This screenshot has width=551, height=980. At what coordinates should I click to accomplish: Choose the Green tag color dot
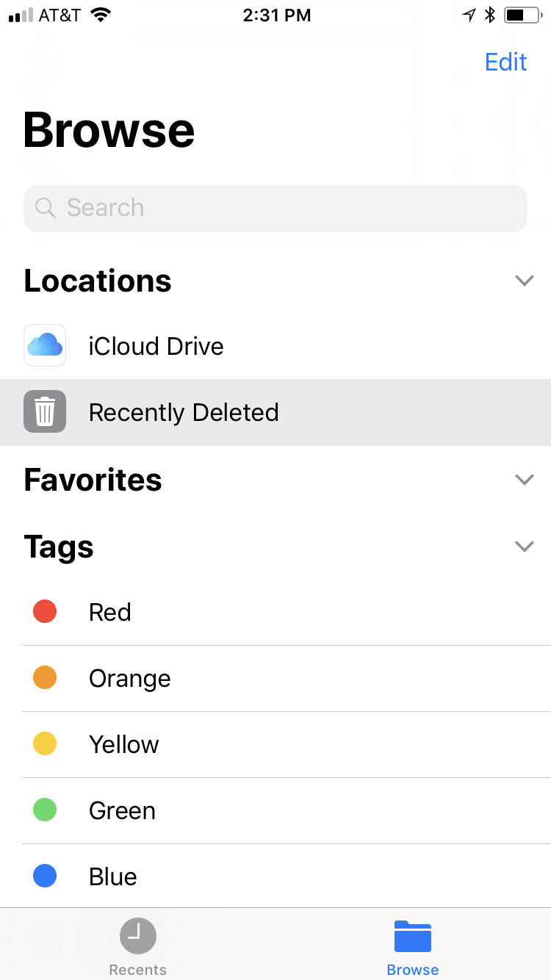coord(45,810)
